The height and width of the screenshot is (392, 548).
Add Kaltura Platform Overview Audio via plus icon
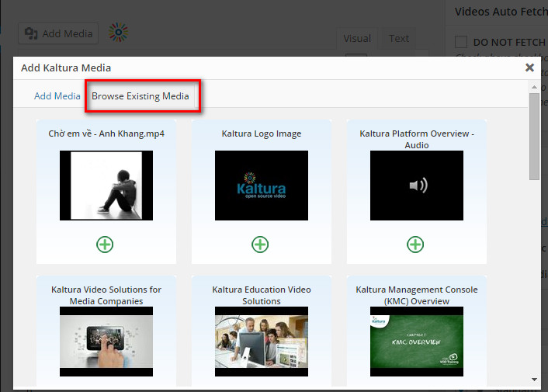coord(416,245)
